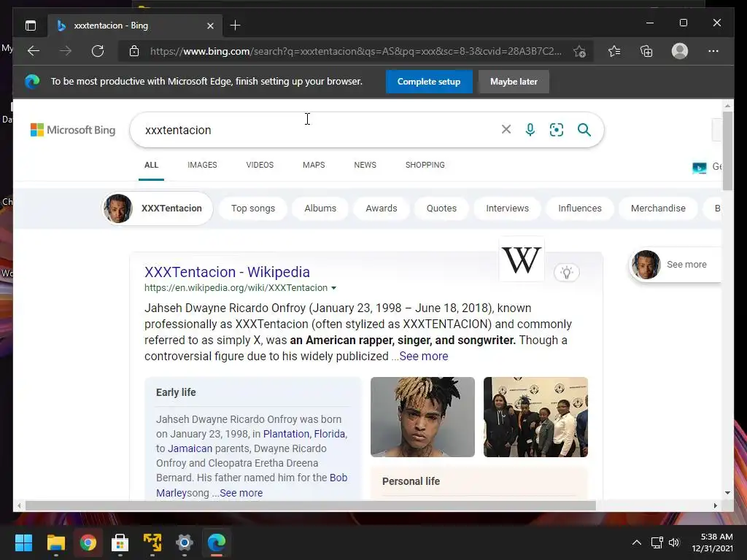Select the Albums chip

point(320,208)
